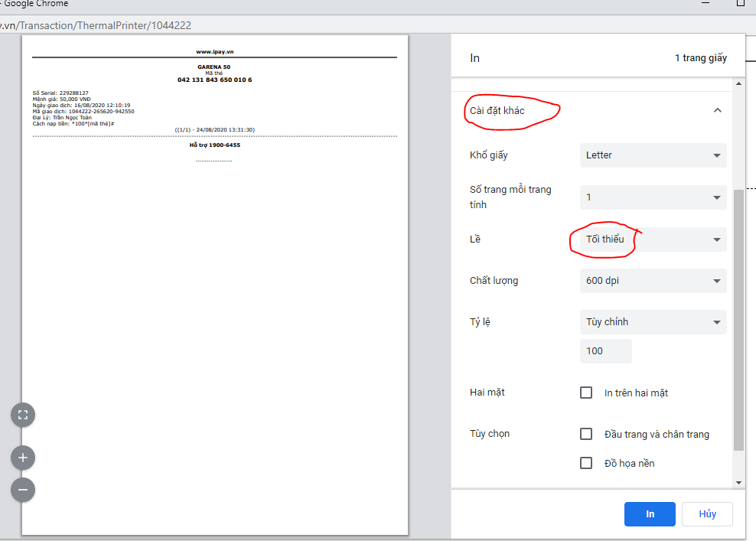Open the 'Tỷ lệ' Tùy chỉnh dropdown
756x541 pixels.
[653, 322]
